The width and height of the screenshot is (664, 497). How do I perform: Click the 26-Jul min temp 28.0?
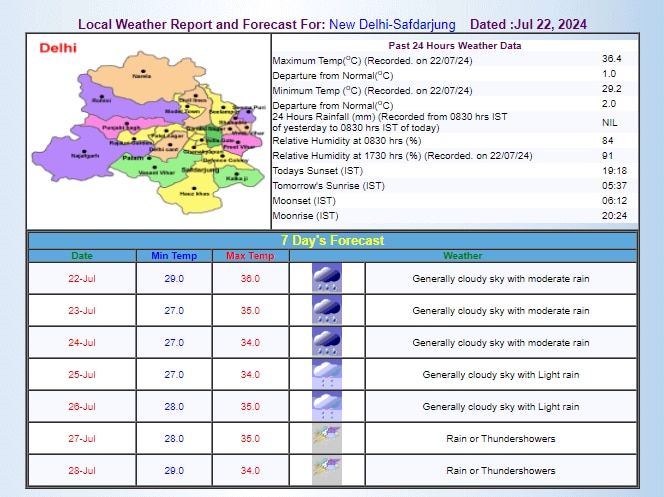(174, 406)
